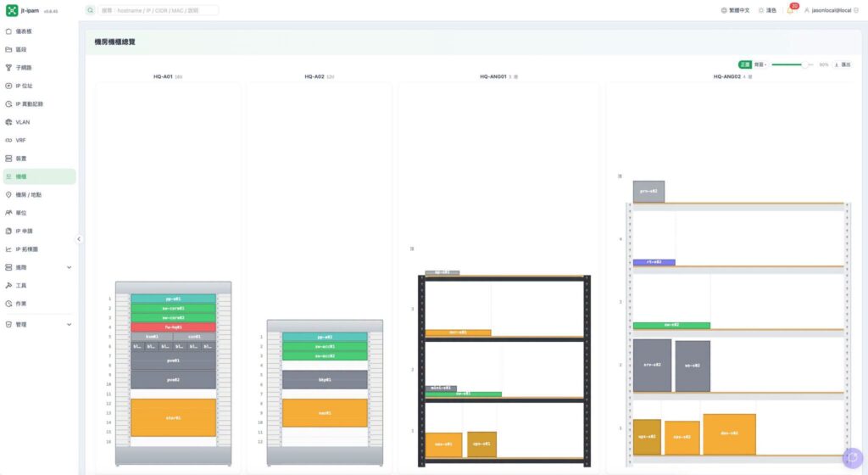Open the 儀表板 dashboard icon in sidebar
The width and height of the screenshot is (868, 475).
coord(8,31)
